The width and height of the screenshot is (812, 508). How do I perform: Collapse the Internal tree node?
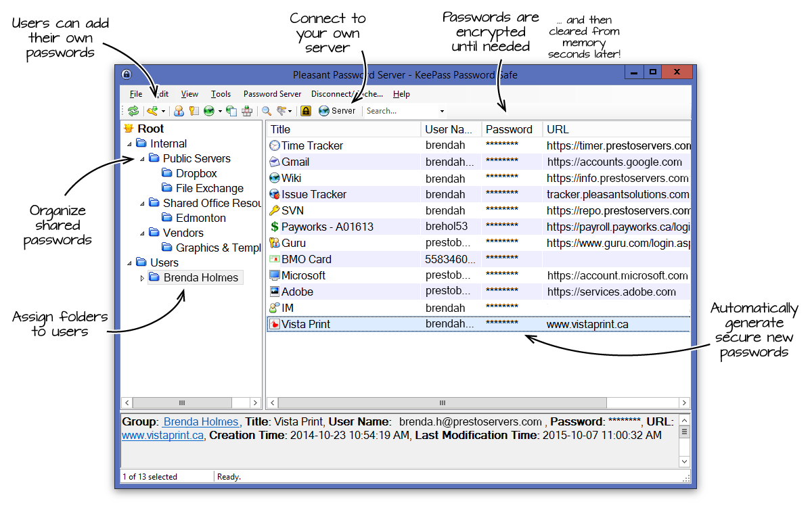(x=129, y=143)
